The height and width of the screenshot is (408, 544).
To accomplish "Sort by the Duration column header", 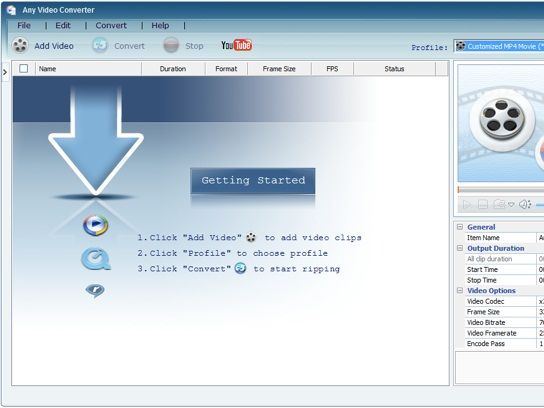I will pos(173,69).
